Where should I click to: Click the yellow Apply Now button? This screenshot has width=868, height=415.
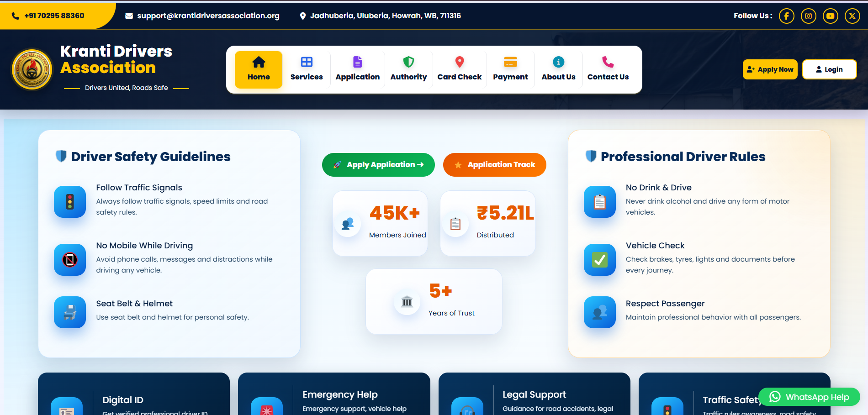(x=770, y=69)
